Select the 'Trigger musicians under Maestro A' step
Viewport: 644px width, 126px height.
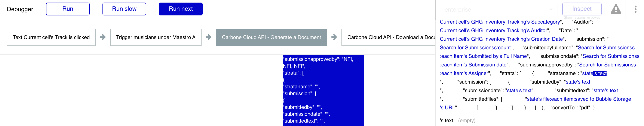(x=156, y=37)
